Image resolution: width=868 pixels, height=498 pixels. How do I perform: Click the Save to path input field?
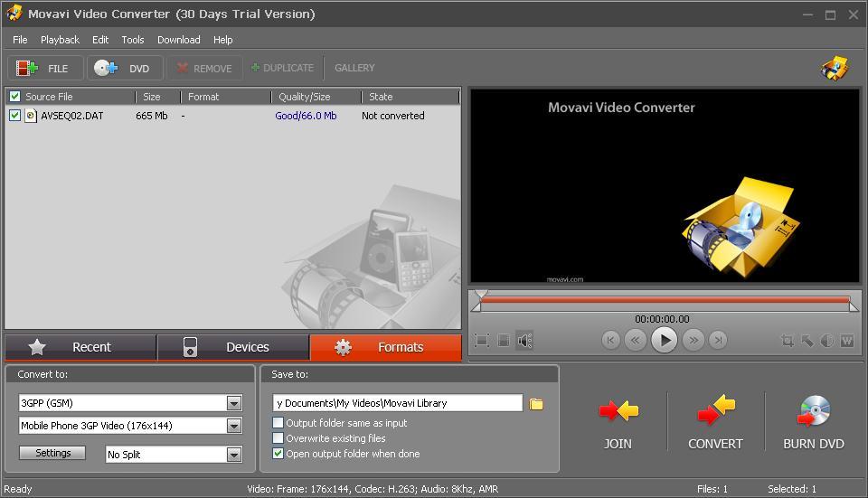pyautogui.click(x=398, y=403)
